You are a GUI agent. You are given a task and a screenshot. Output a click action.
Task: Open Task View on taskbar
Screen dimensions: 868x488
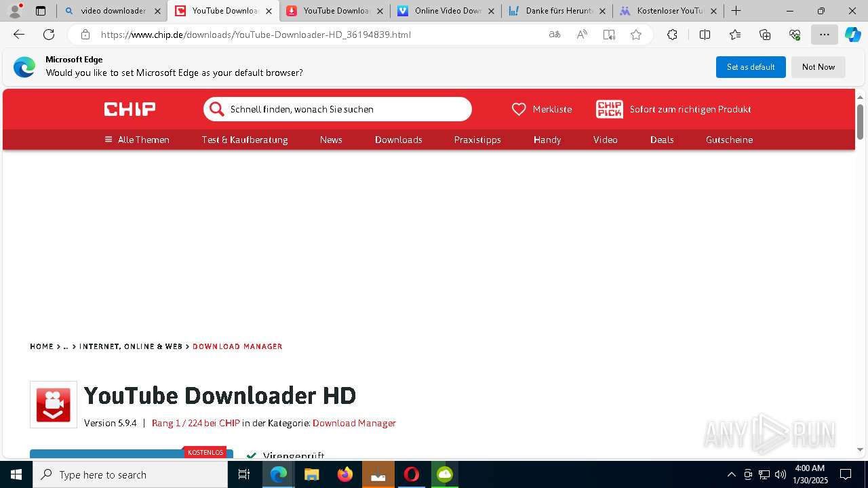[245, 474]
